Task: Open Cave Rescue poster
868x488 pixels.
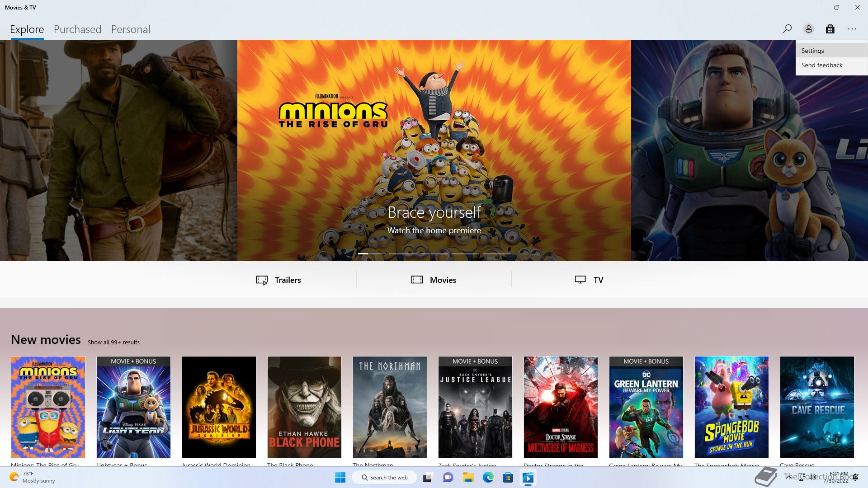Action: click(x=817, y=407)
